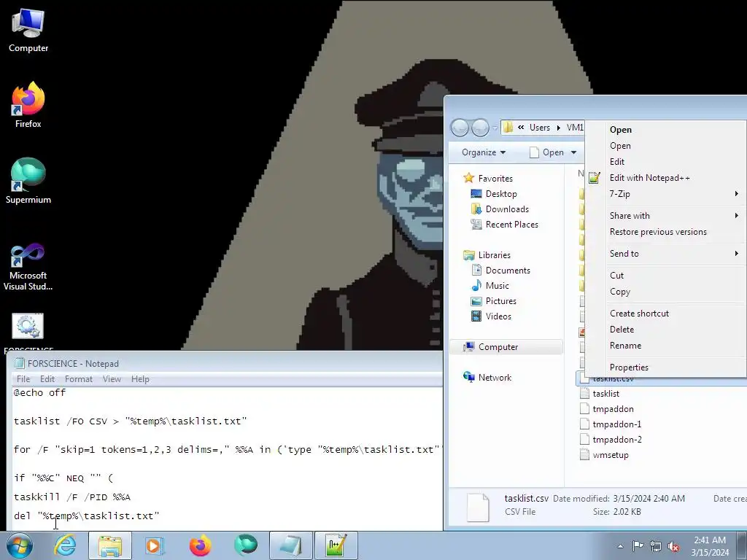Choose Copy in the context menu

665,292
